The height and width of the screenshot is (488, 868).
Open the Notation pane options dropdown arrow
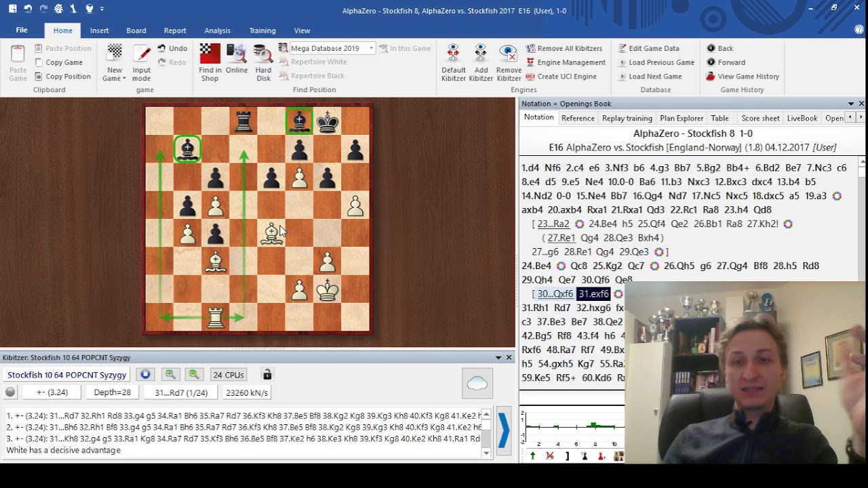point(851,104)
